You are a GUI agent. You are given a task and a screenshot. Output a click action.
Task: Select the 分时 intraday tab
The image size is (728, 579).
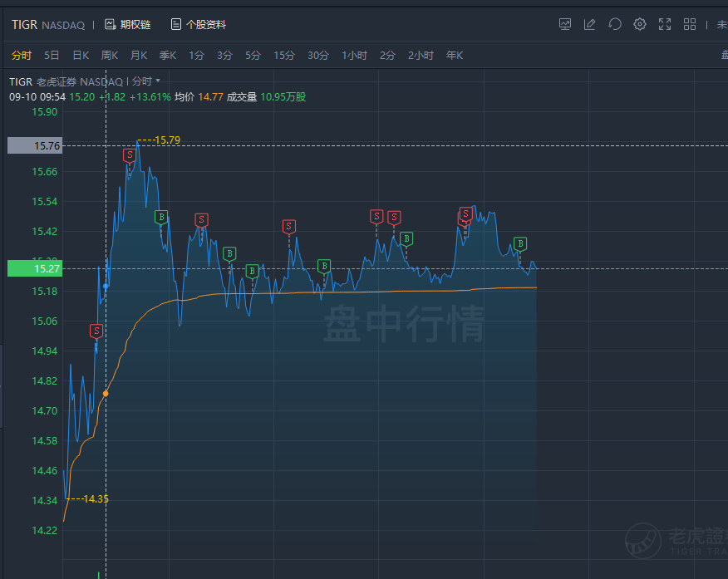click(x=22, y=55)
